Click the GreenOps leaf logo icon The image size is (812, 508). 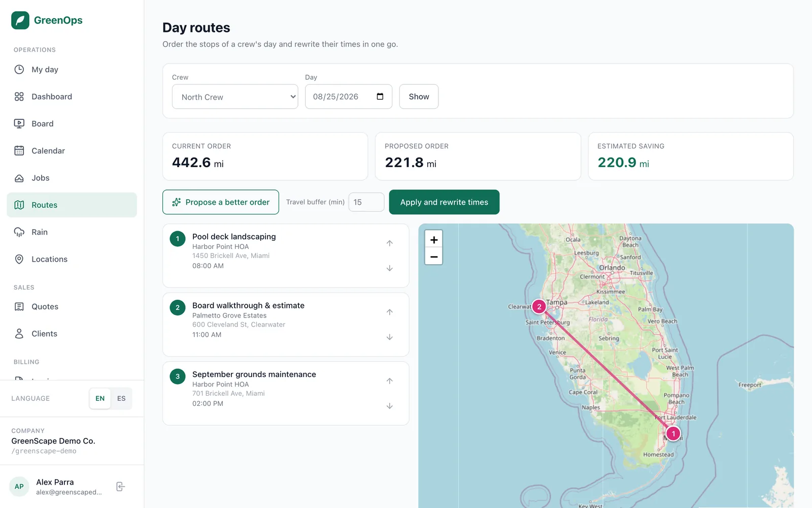20,20
